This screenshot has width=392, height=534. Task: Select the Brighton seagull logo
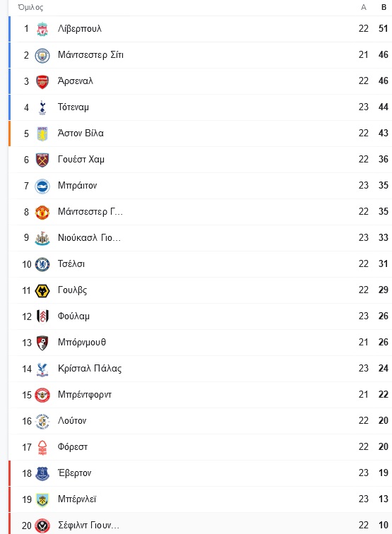pyautogui.click(x=42, y=186)
